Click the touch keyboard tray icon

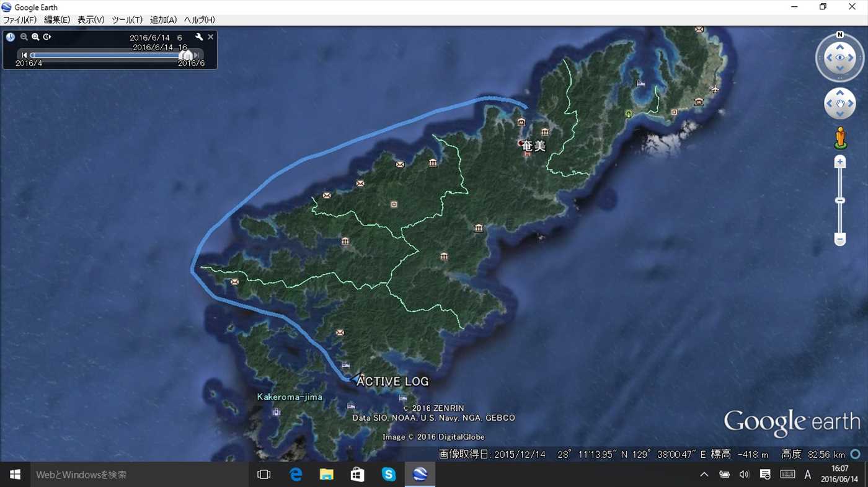[787, 475]
